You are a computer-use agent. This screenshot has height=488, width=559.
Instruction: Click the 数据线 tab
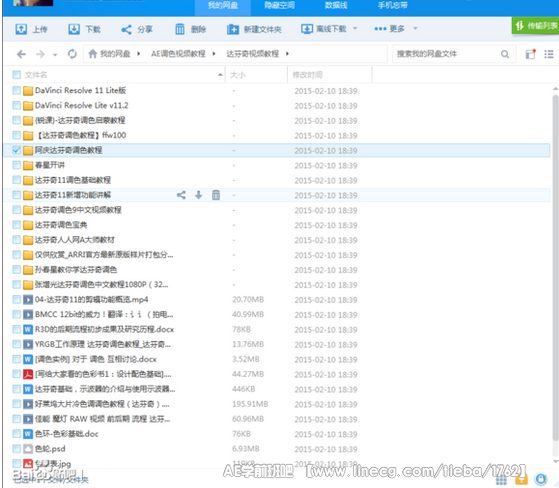click(336, 6)
